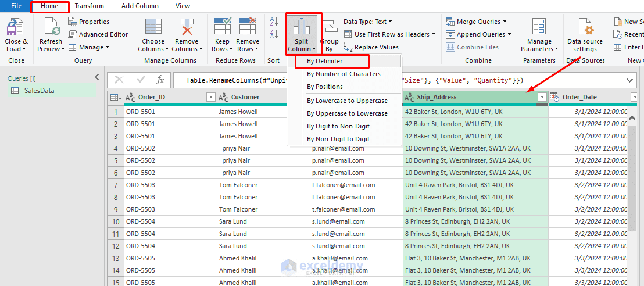Image resolution: width=644 pixels, height=286 pixels.
Task: Click the Split Column icon
Action: 302,27
